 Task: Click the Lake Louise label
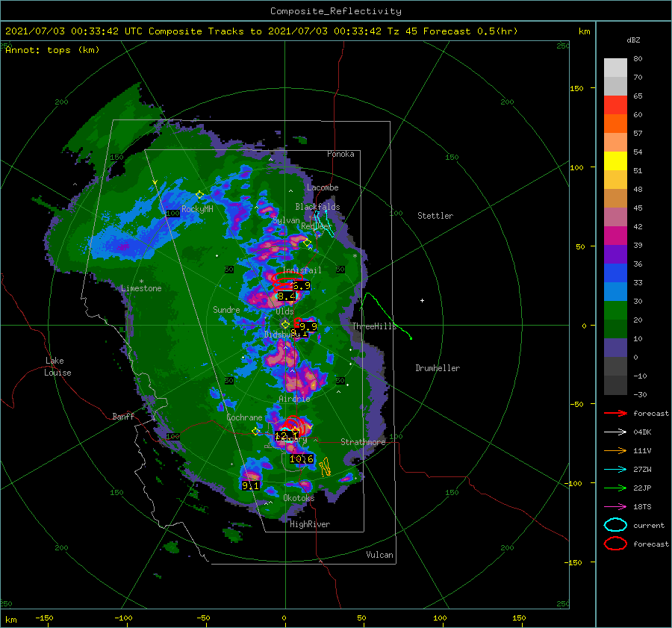[x=57, y=367]
